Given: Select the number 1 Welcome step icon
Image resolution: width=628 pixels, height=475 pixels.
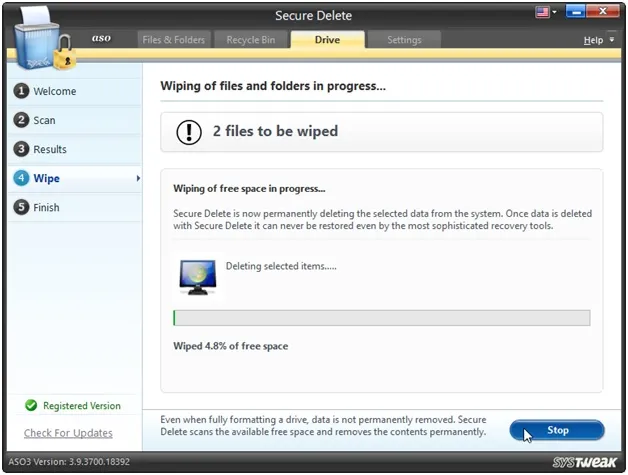Looking at the screenshot, I should pyautogui.click(x=21, y=91).
